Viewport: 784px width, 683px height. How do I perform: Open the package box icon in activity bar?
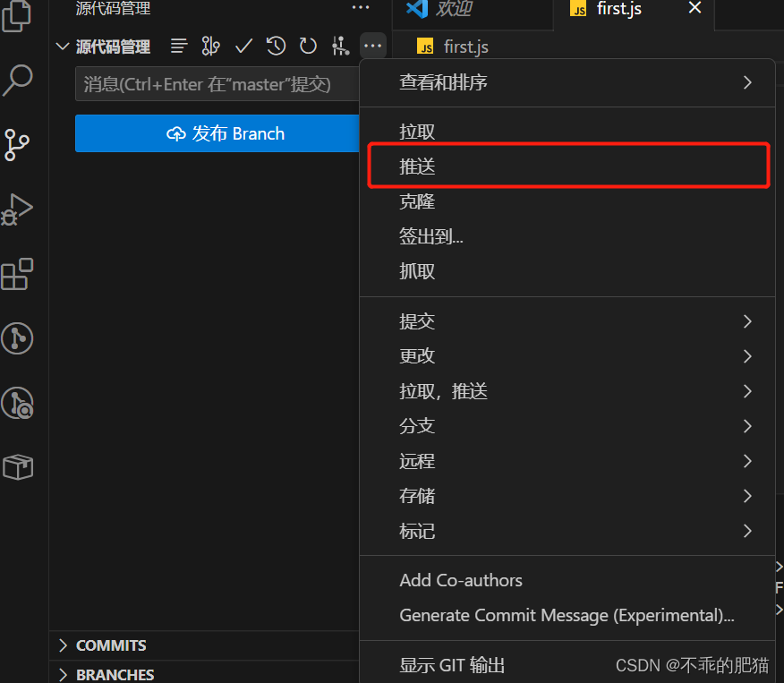point(18,467)
